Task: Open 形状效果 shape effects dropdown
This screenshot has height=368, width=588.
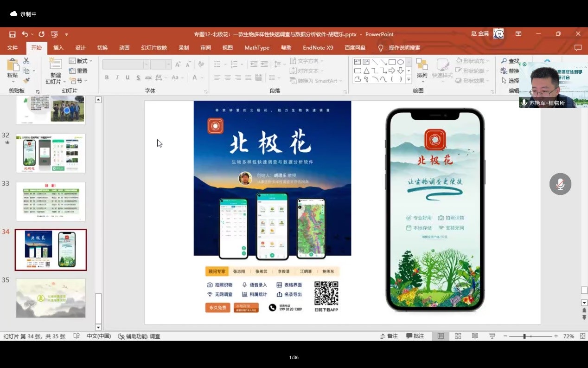Action: click(x=472, y=80)
